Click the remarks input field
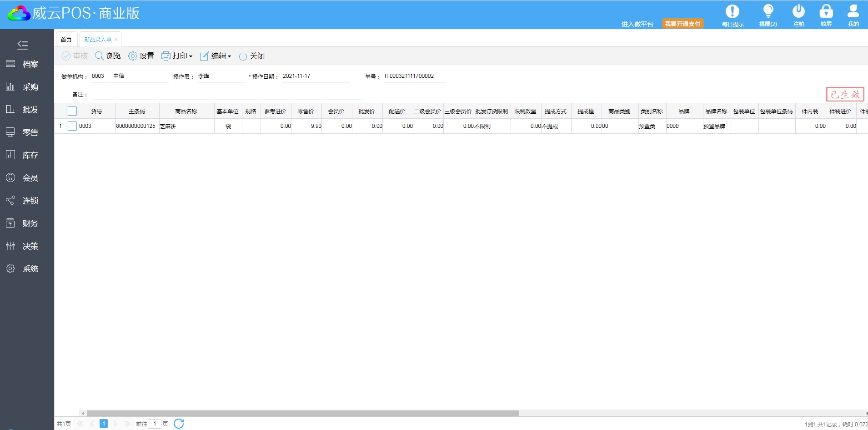This screenshot has width=868, height=430. (226, 95)
